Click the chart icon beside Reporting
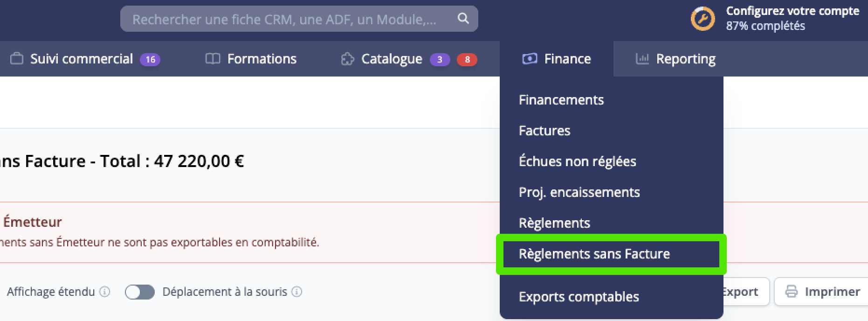The image size is (868, 321). 642,59
